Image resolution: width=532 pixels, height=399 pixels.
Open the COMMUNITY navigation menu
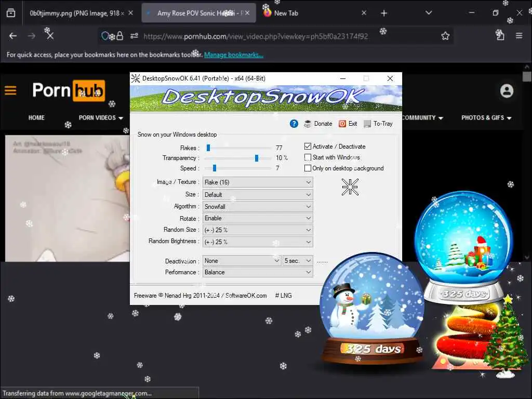tap(422, 118)
